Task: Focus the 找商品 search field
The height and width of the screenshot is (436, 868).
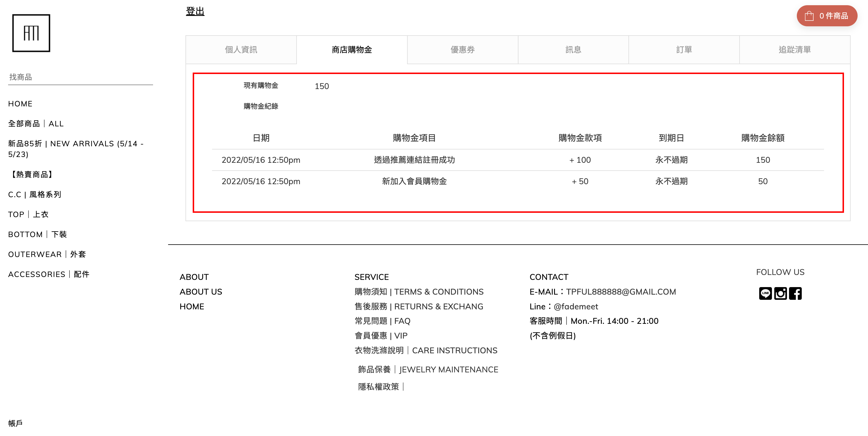Action: coord(80,77)
